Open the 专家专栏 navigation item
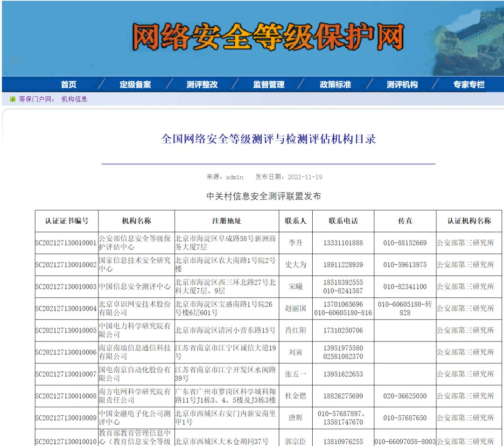This screenshot has height=446, width=504. coord(469,85)
